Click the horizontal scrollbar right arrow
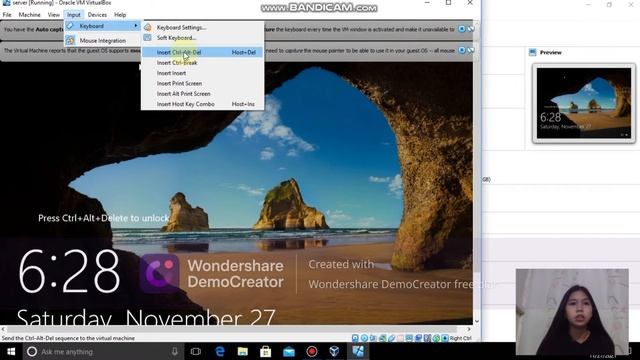Image resolution: width=640 pixels, height=360 pixels. [x=469, y=329]
